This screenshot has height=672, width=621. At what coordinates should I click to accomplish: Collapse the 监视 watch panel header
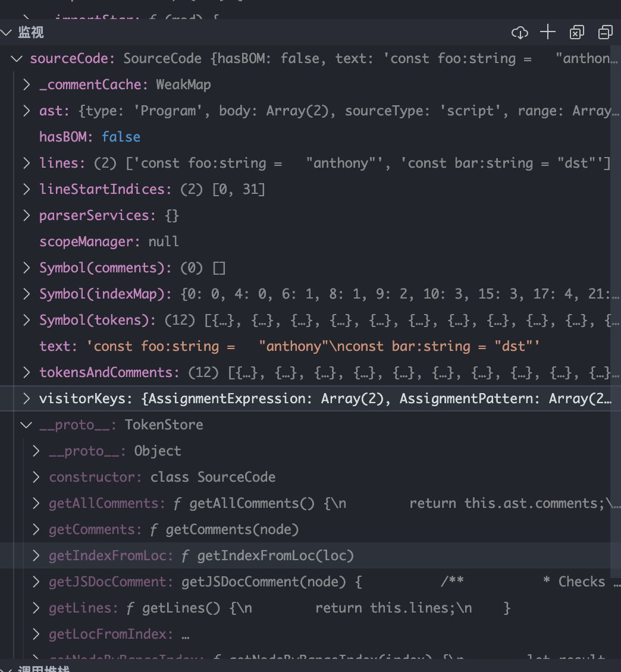[7, 32]
